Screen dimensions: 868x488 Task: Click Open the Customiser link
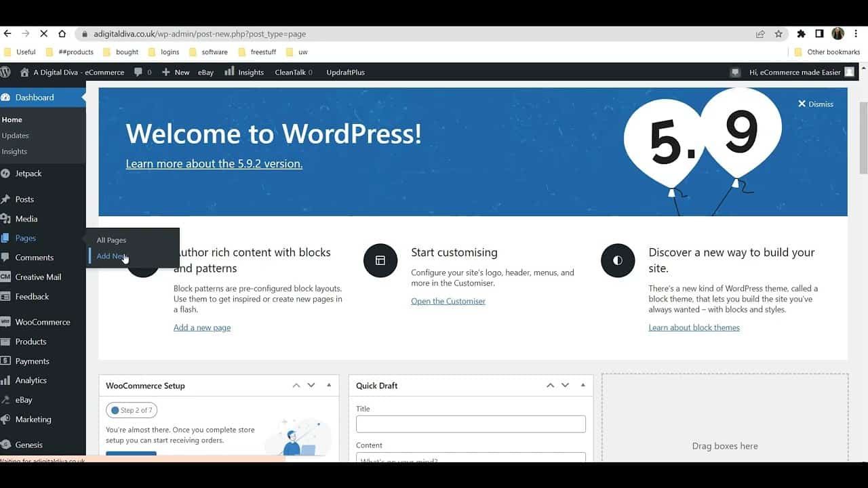tap(448, 301)
